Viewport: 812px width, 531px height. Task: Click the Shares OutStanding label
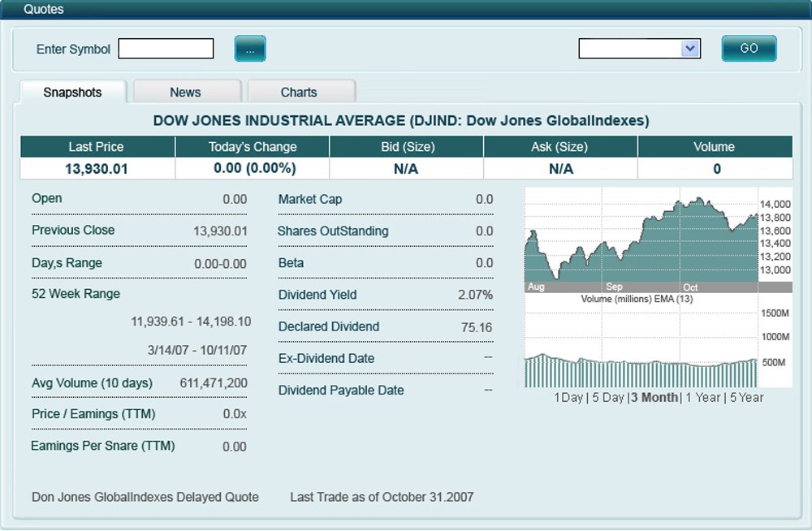[x=333, y=231]
